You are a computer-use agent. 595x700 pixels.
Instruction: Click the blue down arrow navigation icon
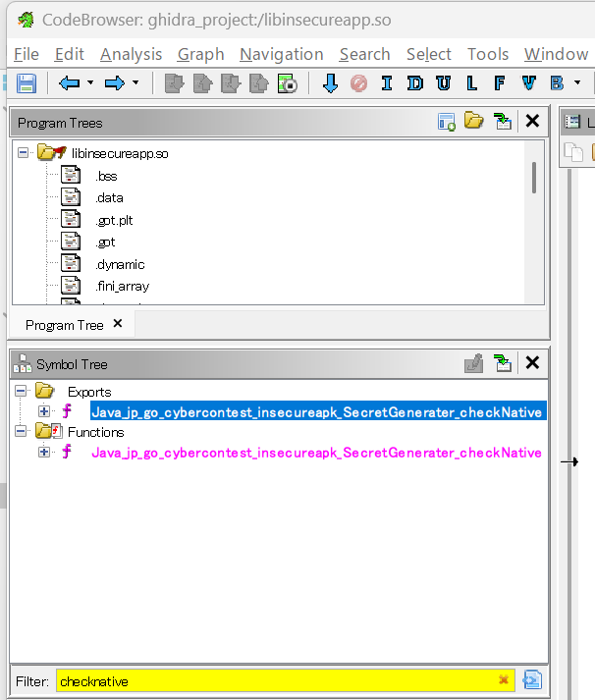[330, 83]
